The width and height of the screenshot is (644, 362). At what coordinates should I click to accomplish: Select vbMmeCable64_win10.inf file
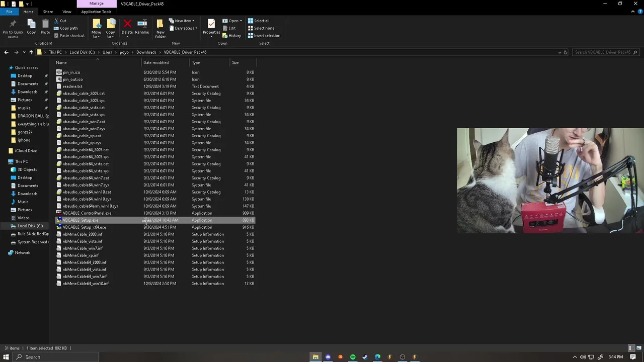[x=86, y=284]
